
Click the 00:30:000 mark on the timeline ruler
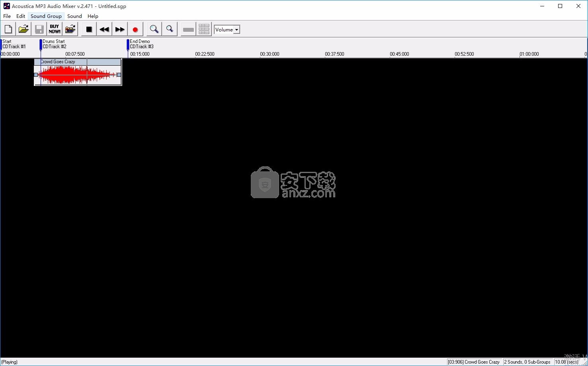click(270, 54)
